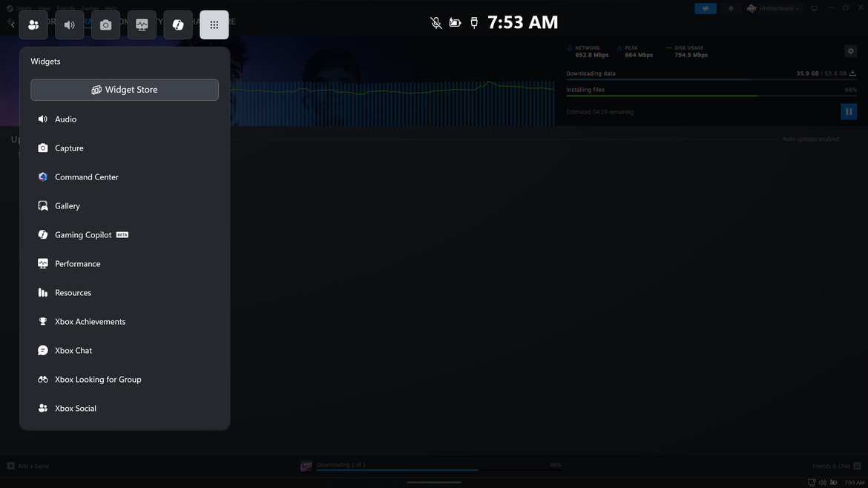Select Command Center in the widgets list
The width and height of the screenshot is (868, 488).
pyautogui.click(x=86, y=177)
